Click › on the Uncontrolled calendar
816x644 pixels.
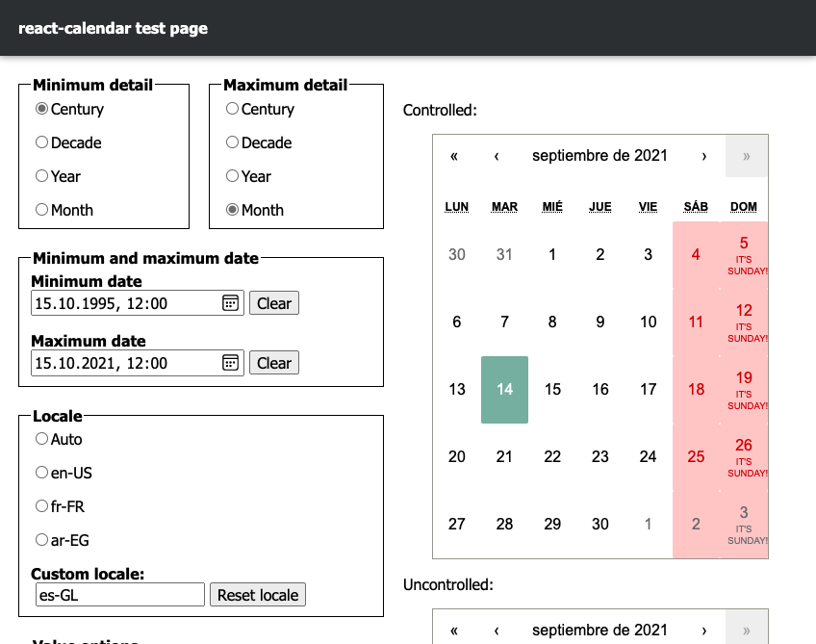pyautogui.click(x=703, y=631)
